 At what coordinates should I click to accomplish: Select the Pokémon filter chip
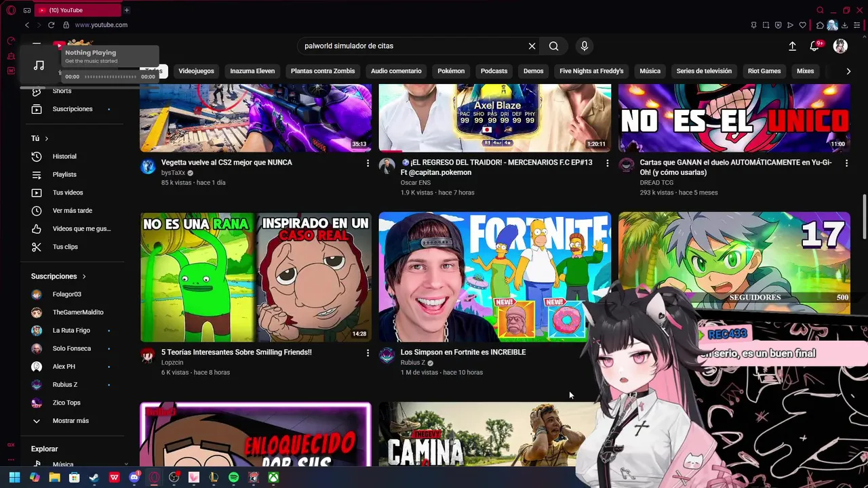coord(451,71)
